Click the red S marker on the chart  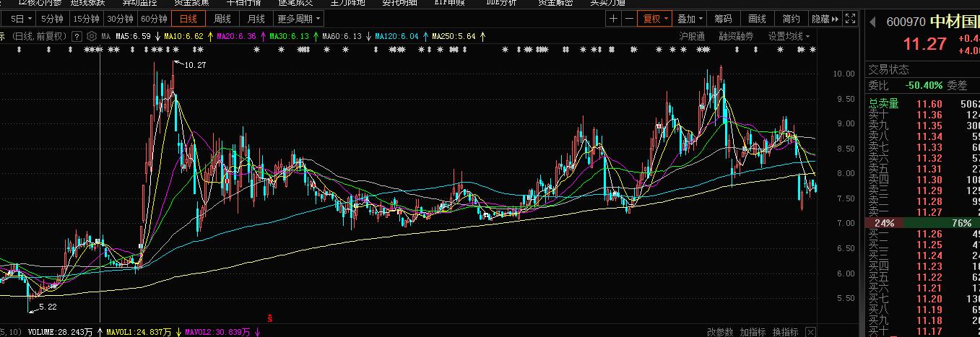(x=269, y=318)
